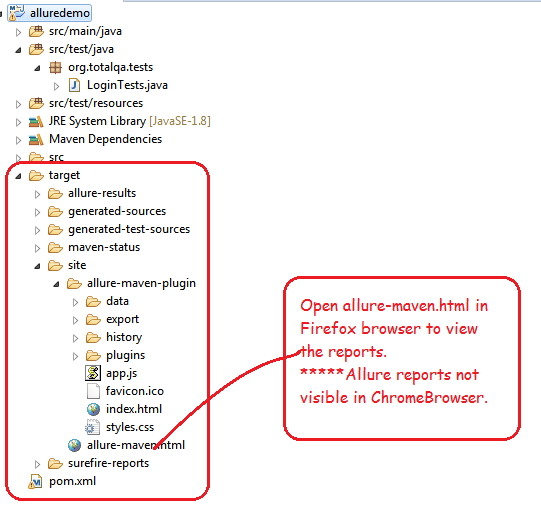Click the pom.xml Maven file icon

(36, 482)
